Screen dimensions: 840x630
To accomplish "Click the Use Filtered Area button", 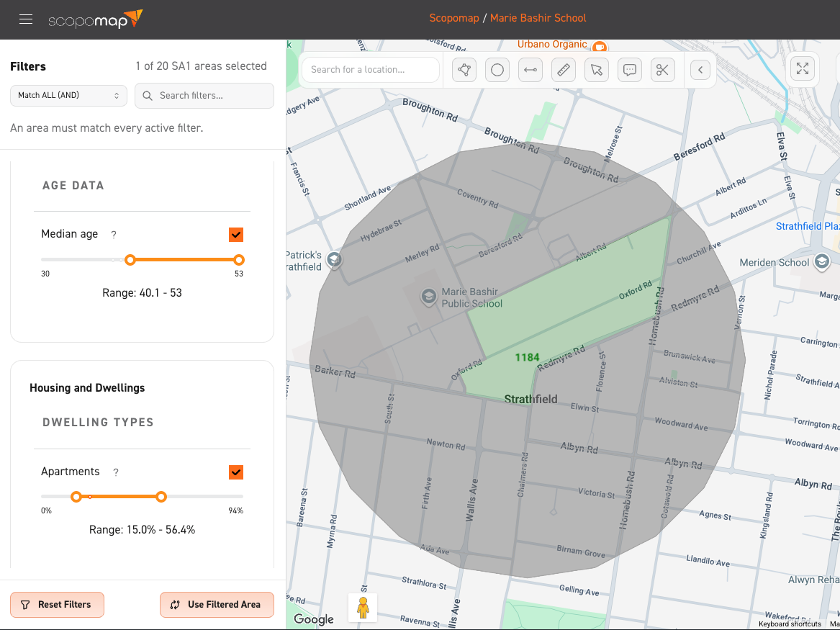I will pos(217,605).
